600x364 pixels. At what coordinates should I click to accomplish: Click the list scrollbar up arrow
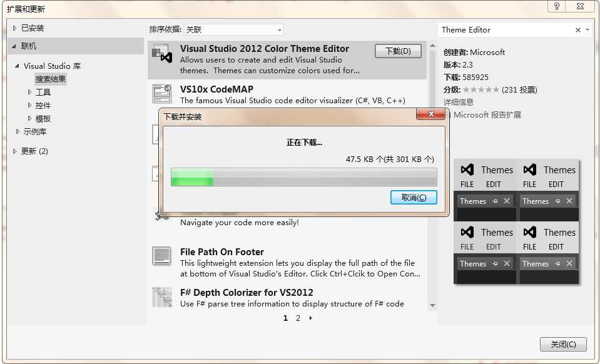[432, 46]
